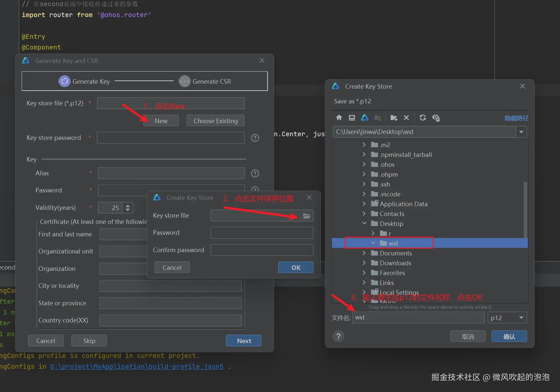Open the path history dropdown in file chooser
The image size is (560, 392).
tap(521, 132)
